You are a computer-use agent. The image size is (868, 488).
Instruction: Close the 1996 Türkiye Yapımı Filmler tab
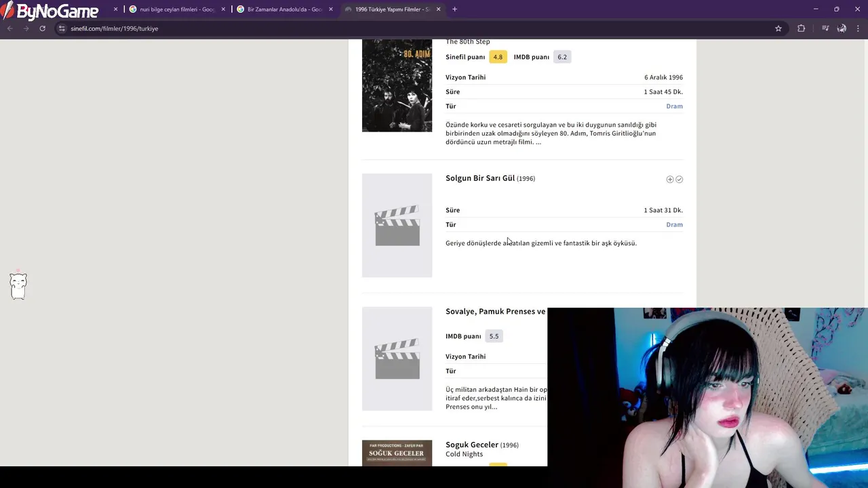(438, 9)
